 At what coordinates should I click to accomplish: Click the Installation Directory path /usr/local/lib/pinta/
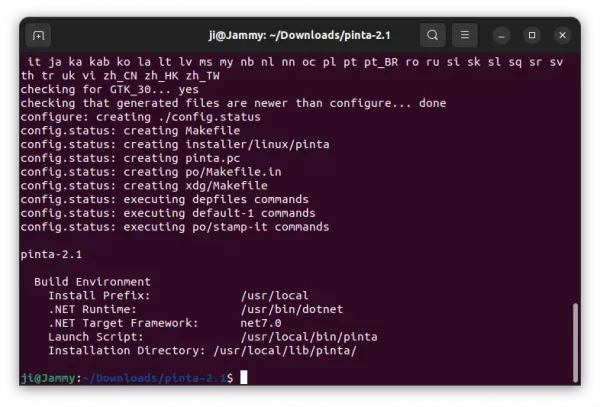coord(285,351)
